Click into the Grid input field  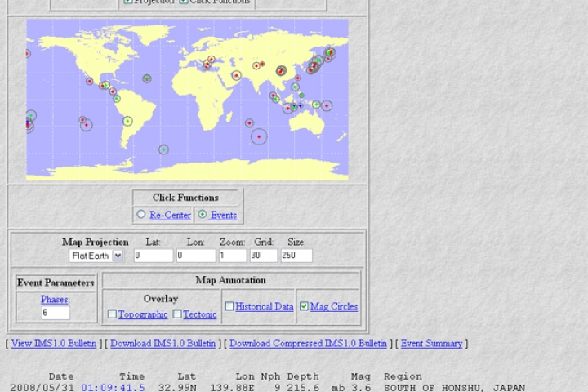pyautogui.click(x=263, y=256)
